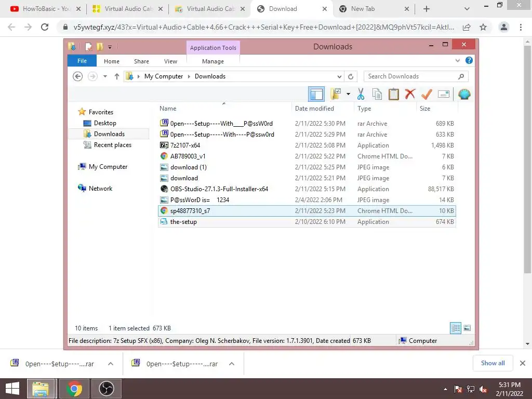Screen dimensions: 532x399
Task: Open dropdown arrow beside folder options icon
Action: coord(348,94)
